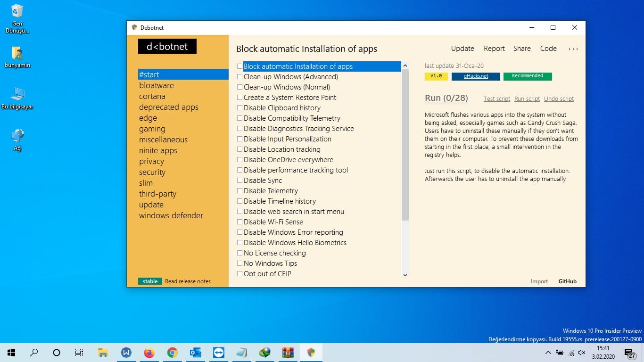Click the yellow v1.0 version tag
The height and width of the screenshot is (362, 644).
click(436, 76)
